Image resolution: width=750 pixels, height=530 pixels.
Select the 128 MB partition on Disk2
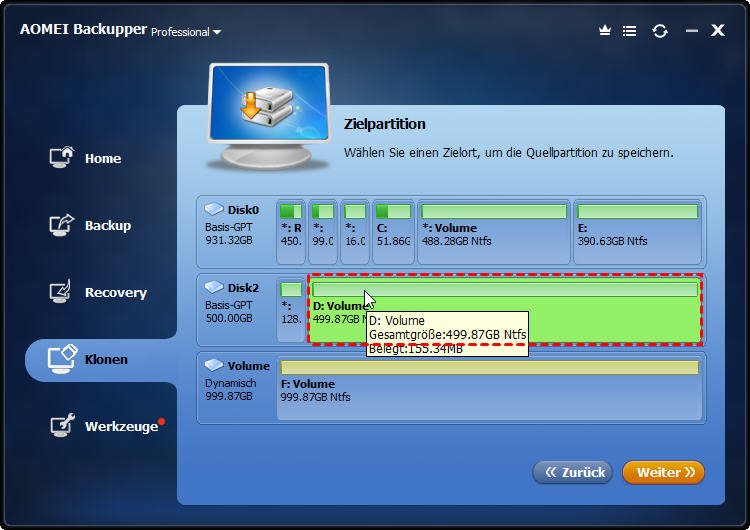pos(291,310)
